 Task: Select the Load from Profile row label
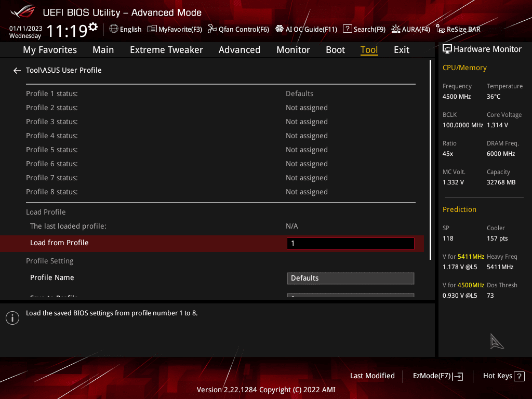pos(59,243)
